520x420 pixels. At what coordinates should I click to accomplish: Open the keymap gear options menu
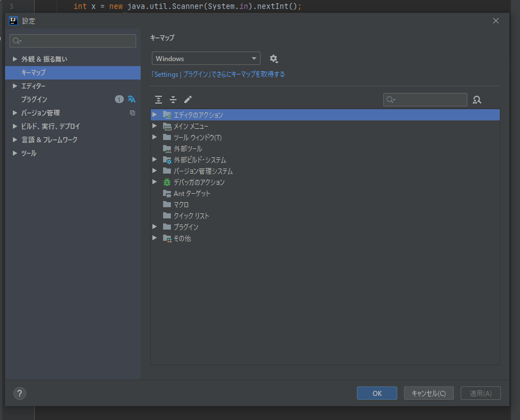[x=273, y=59]
